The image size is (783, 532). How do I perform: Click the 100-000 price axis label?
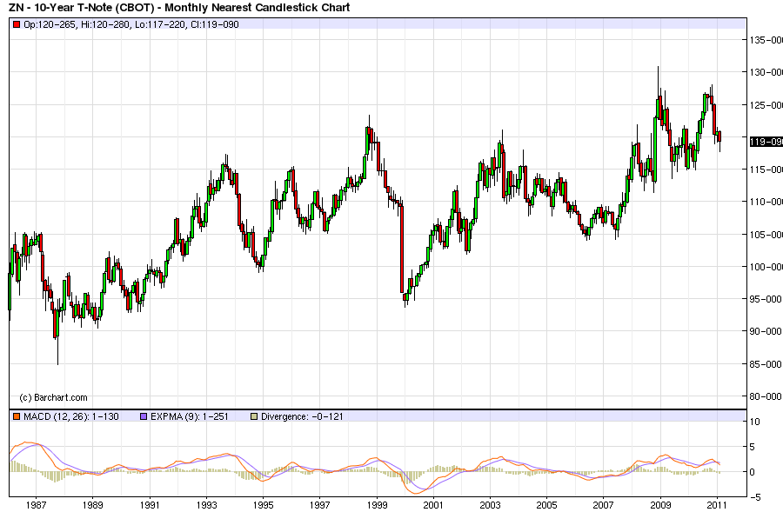point(766,267)
